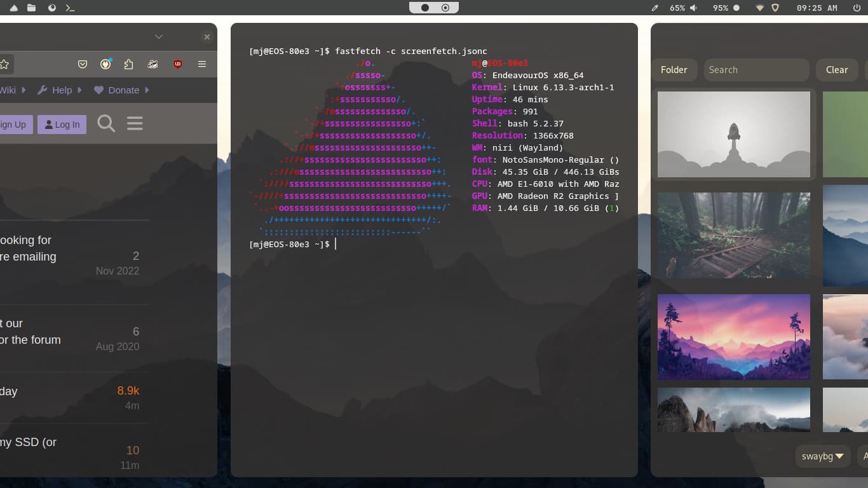The image size is (868, 488).
Task: Open the topic about my SSD
Action: point(28,442)
